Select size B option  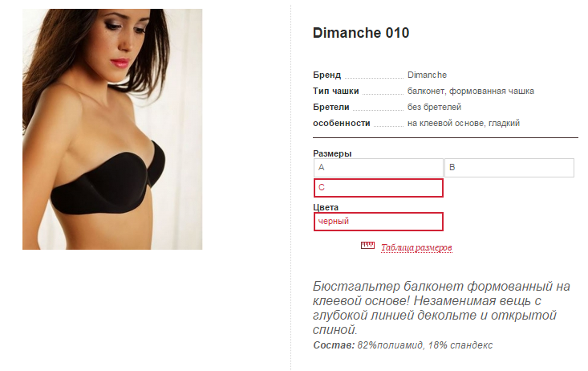pos(509,168)
